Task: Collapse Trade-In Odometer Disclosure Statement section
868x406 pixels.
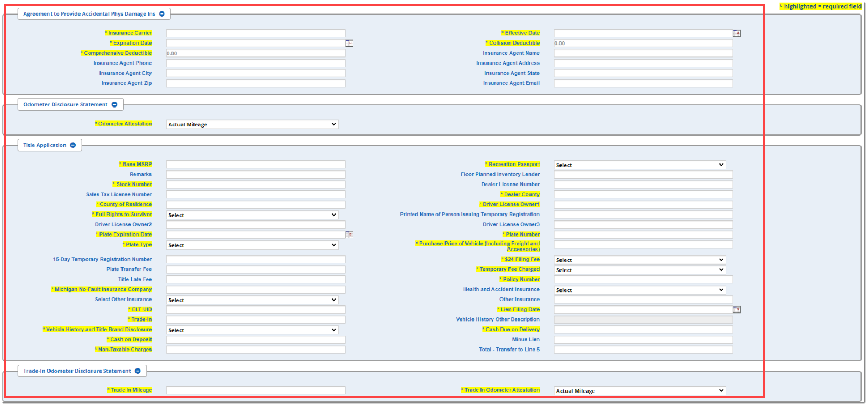Action: click(138, 371)
